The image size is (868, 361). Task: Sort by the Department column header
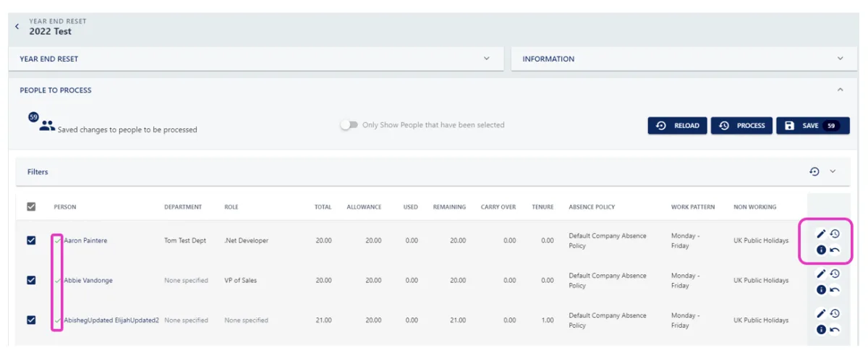click(183, 207)
